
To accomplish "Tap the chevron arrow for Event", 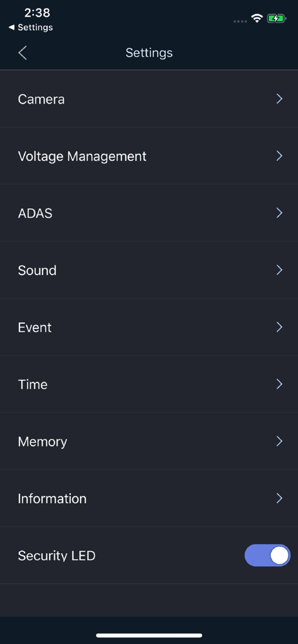I will (x=279, y=327).
